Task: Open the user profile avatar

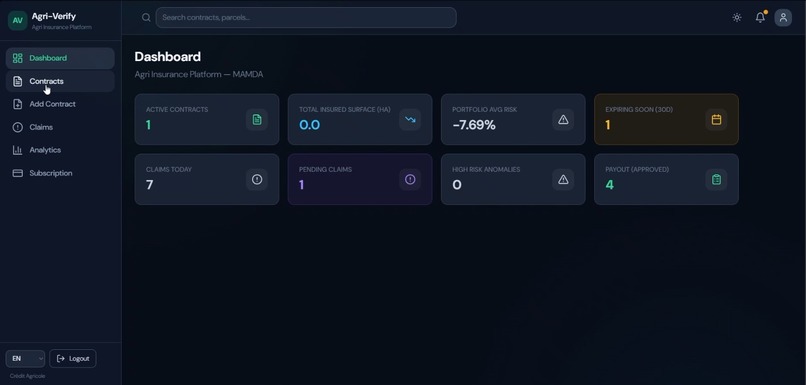Action: pyautogui.click(x=783, y=17)
